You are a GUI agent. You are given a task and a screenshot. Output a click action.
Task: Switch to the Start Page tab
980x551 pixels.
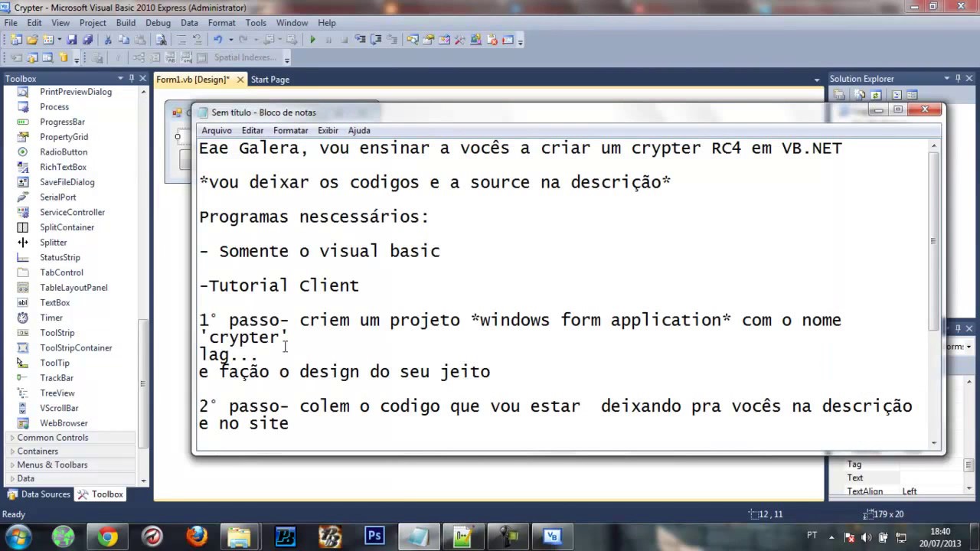(269, 80)
